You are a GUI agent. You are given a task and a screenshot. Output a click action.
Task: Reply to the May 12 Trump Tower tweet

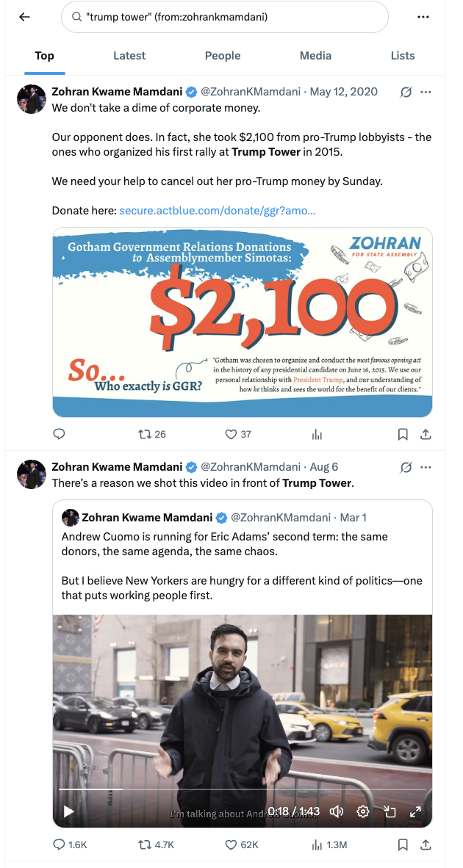(x=59, y=434)
